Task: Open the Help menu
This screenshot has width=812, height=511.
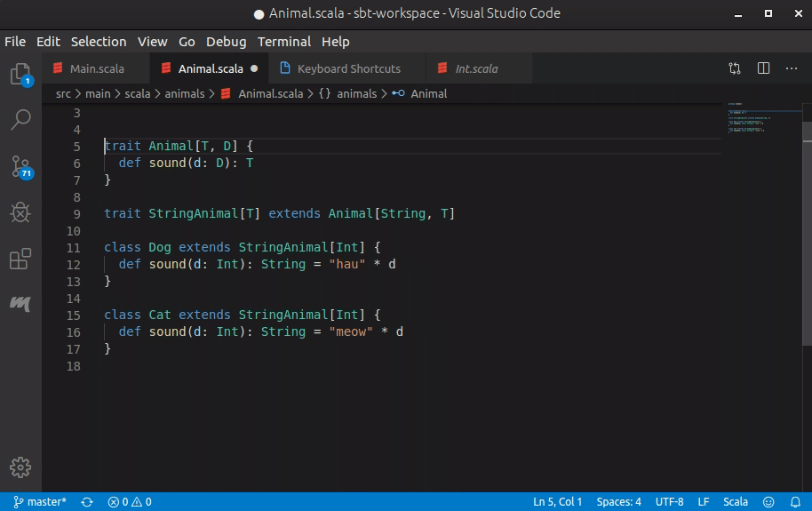Action: [x=335, y=42]
